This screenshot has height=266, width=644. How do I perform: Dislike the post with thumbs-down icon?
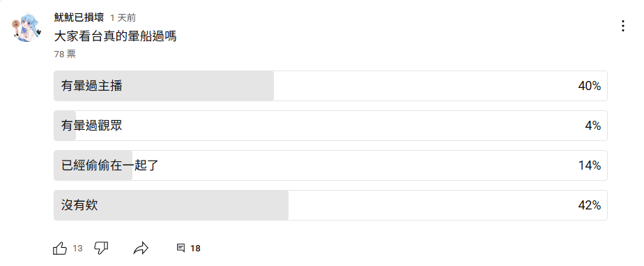pyautogui.click(x=101, y=248)
